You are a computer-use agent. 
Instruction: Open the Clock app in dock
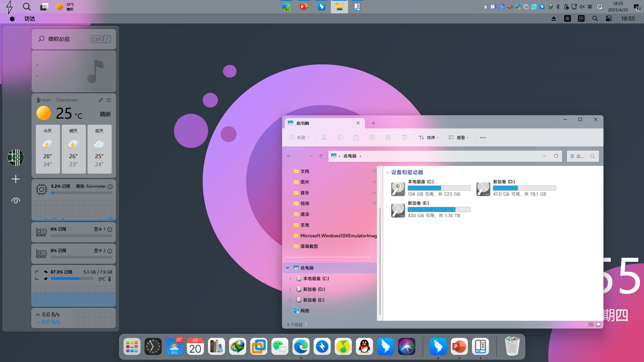tap(153, 347)
